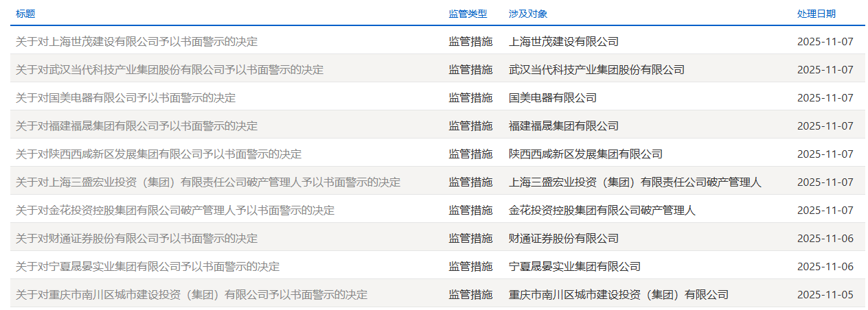This screenshot has height=310, width=868.
Task: Click involved party 上海三盛宏业投资（集团）有限责任公司破产管理人
Action: (635, 182)
